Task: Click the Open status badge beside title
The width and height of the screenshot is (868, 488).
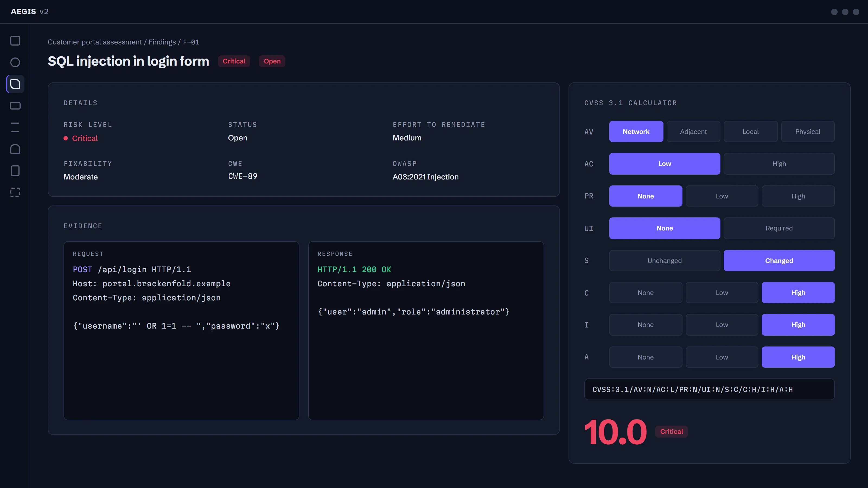Action: tap(272, 61)
